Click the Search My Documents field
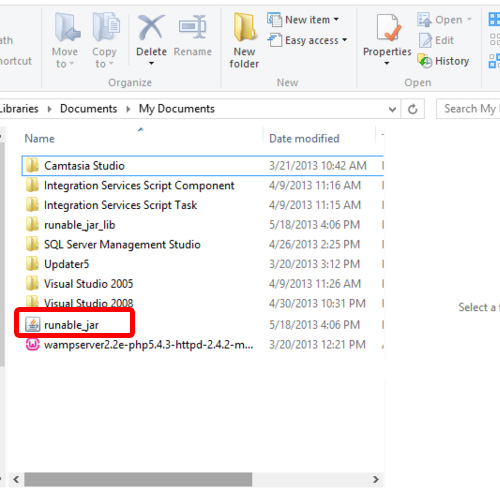This screenshot has width=500, height=500. tap(468, 109)
